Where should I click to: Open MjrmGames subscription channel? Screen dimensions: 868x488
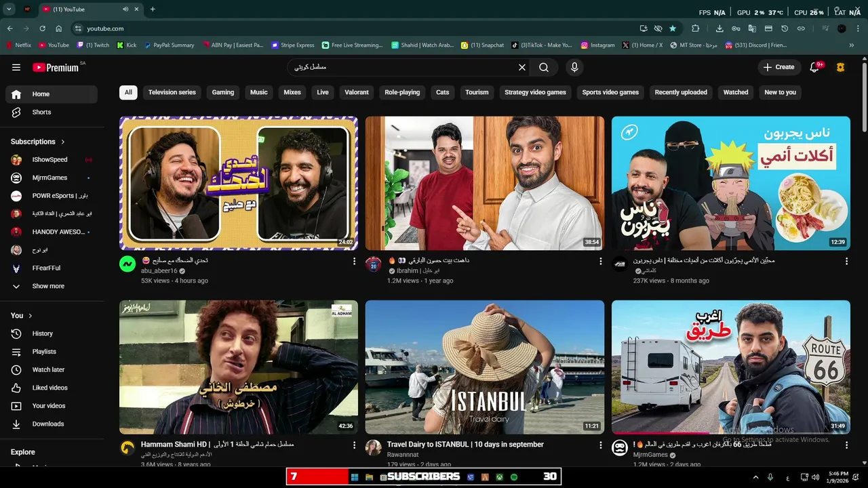52,178
